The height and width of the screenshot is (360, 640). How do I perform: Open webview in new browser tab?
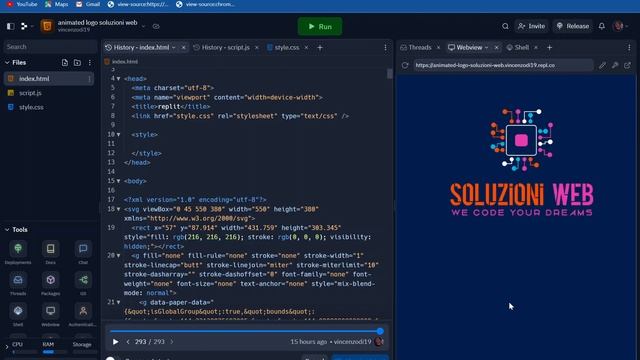pos(627,65)
